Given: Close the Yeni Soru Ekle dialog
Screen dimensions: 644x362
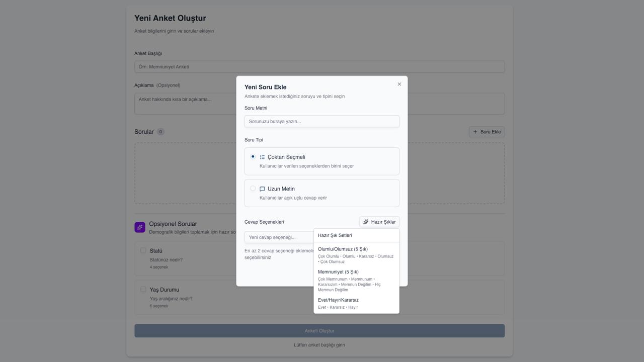Looking at the screenshot, I should coord(399,84).
